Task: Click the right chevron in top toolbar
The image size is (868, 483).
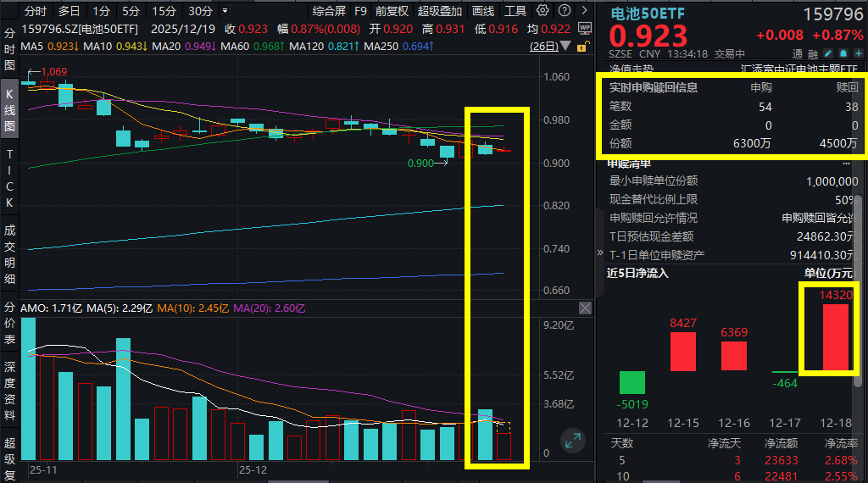Action: point(584,10)
